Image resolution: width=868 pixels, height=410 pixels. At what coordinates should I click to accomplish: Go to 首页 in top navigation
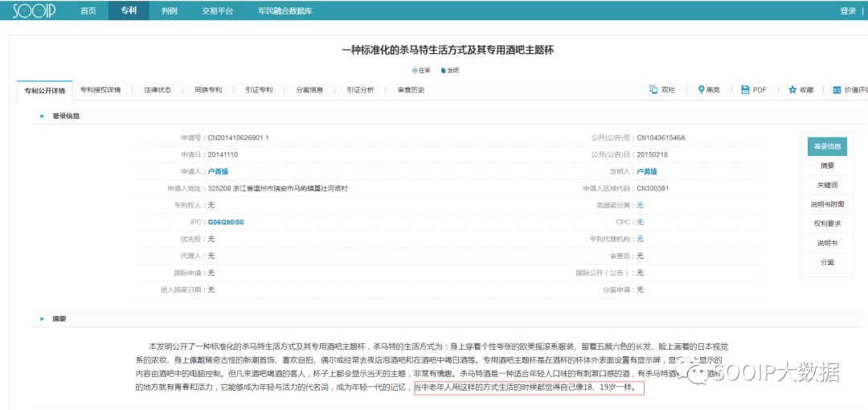tap(88, 10)
